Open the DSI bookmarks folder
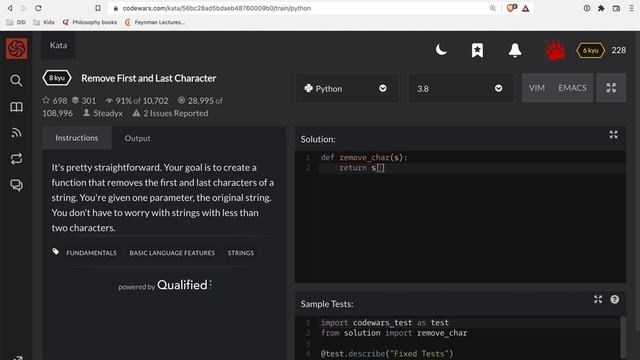The height and width of the screenshot is (360, 640). (x=16, y=22)
